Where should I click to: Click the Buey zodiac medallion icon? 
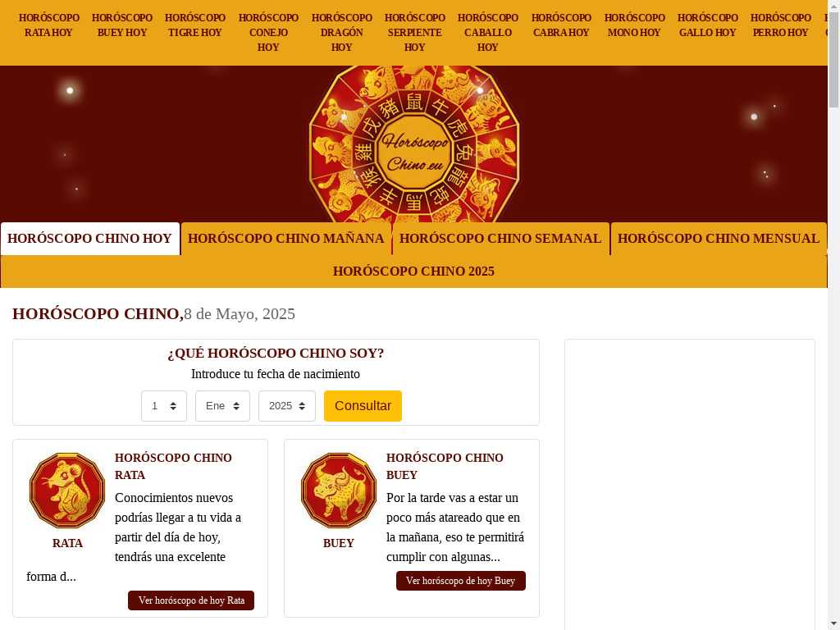coord(339,491)
